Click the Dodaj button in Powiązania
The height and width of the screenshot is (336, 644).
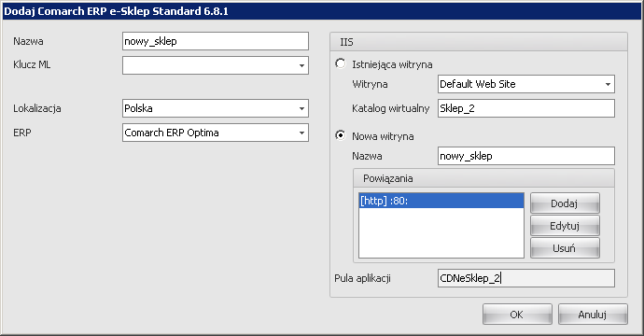pos(565,203)
